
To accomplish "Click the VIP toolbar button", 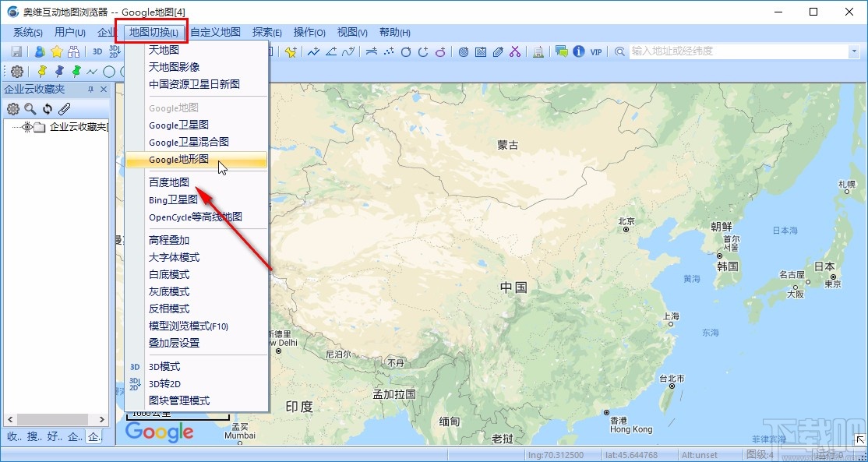I will 595,51.
